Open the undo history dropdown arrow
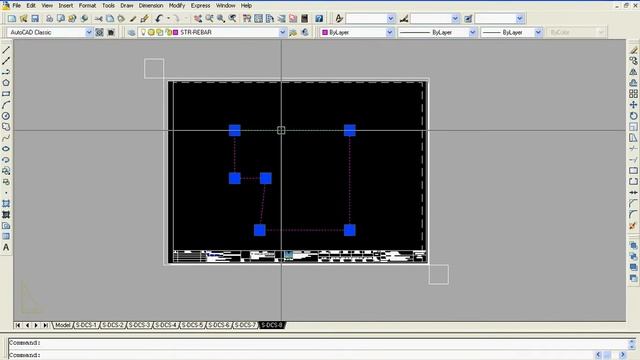Image resolution: width=640 pixels, height=360 pixels. tap(168, 18)
